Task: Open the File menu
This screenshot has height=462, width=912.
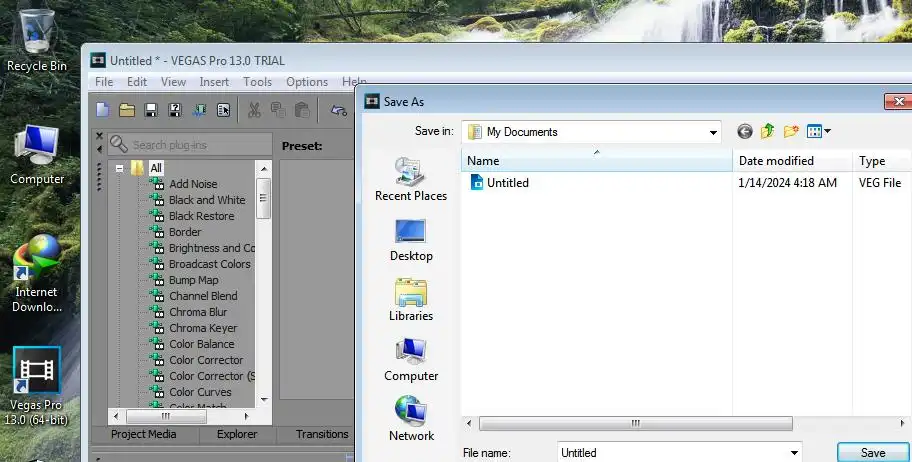Action: (x=104, y=82)
